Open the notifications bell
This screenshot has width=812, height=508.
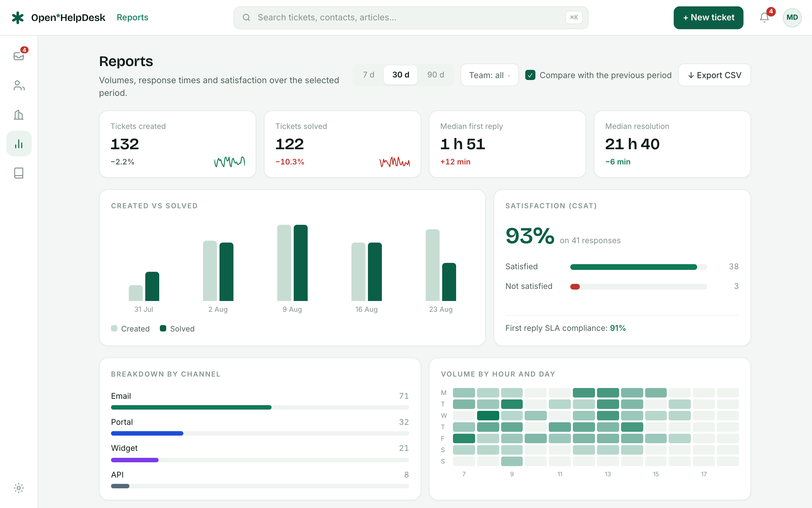tap(764, 17)
